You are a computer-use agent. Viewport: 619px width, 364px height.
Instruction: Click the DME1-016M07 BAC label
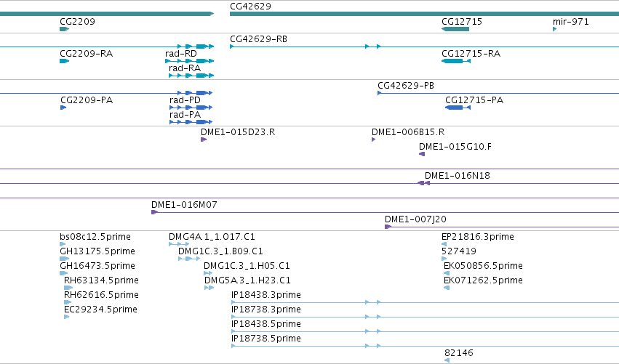pyautogui.click(x=184, y=205)
